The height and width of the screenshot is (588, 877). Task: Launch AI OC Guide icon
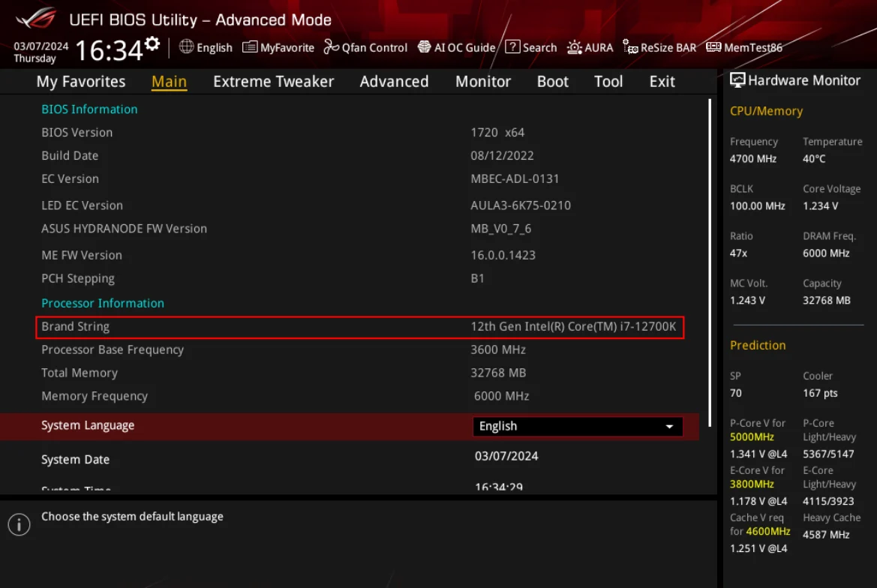pos(425,47)
